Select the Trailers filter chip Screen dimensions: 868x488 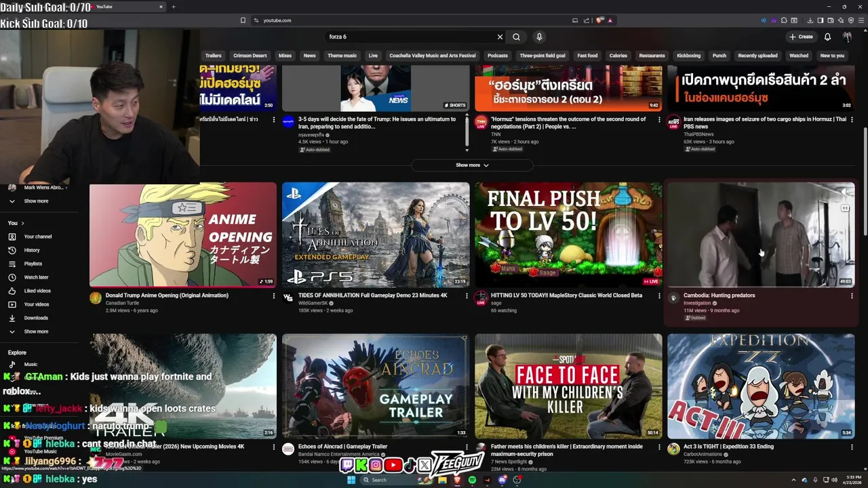tap(213, 56)
